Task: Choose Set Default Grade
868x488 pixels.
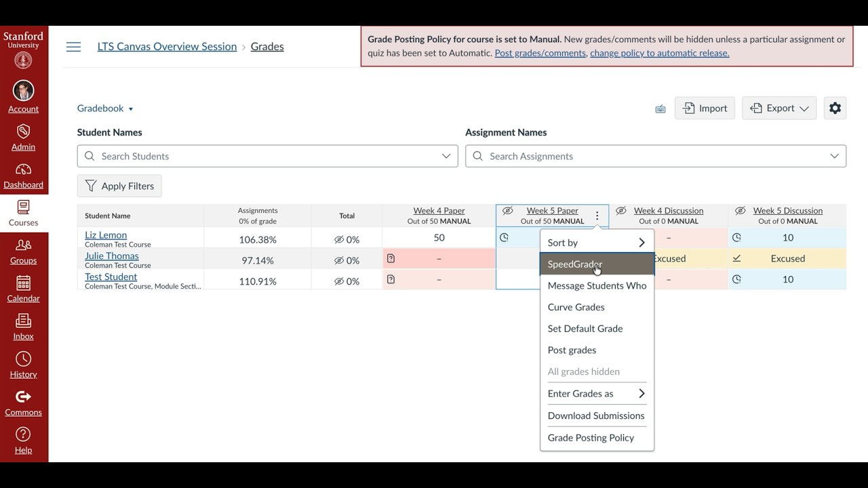Action: [x=597, y=329]
